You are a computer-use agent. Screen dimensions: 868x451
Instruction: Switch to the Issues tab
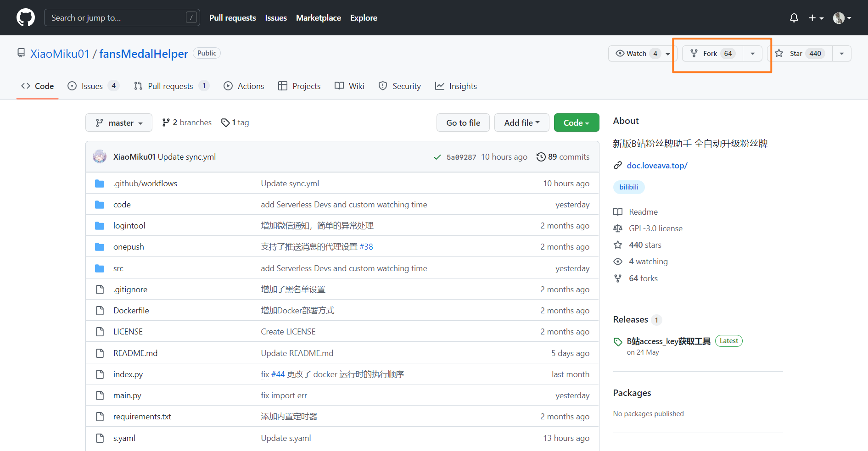pos(93,86)
